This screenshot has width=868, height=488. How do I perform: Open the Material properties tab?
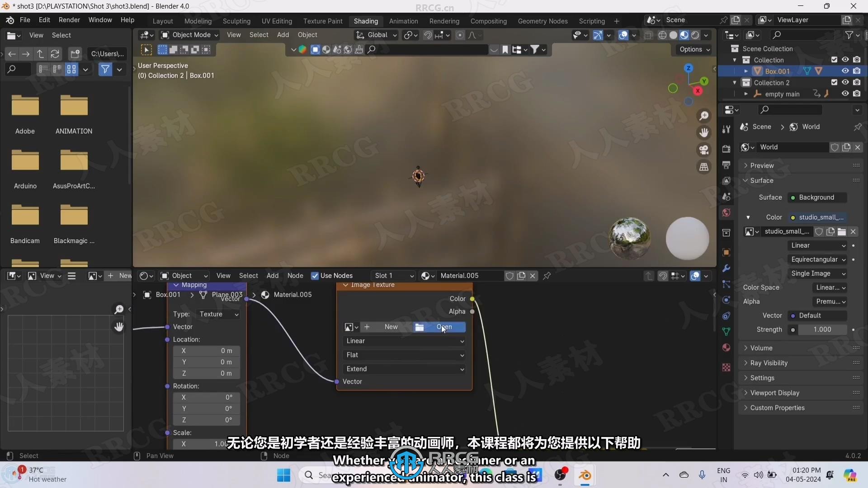point(726,347)
